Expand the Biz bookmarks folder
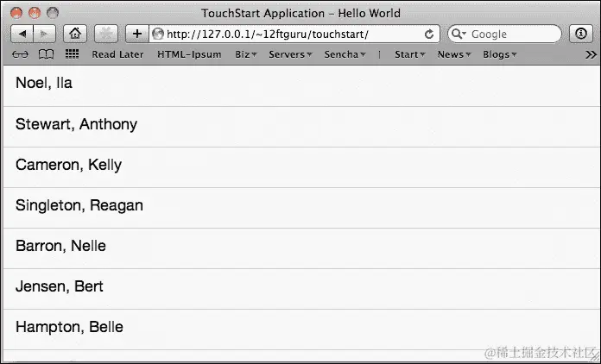 point(246,54)
